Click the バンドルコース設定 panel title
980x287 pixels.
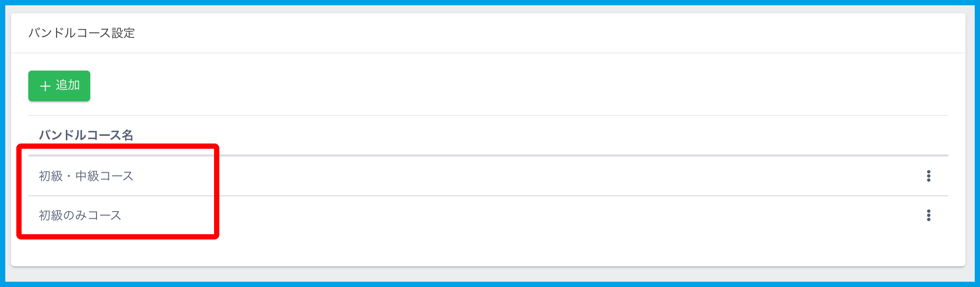click(x=82, y=33)
